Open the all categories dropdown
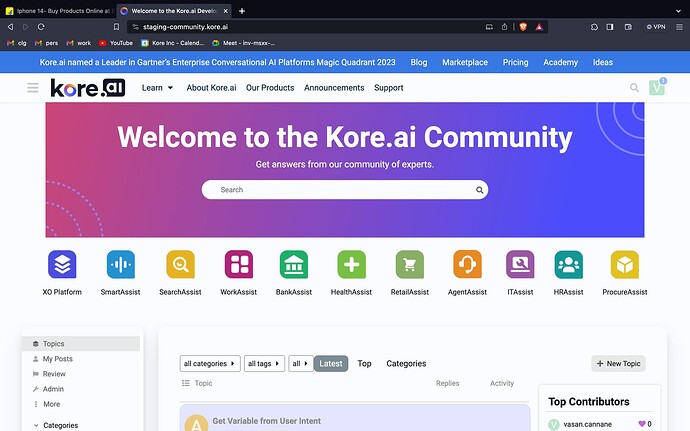The width and height of the screenshot is (690, 431). 210,364
